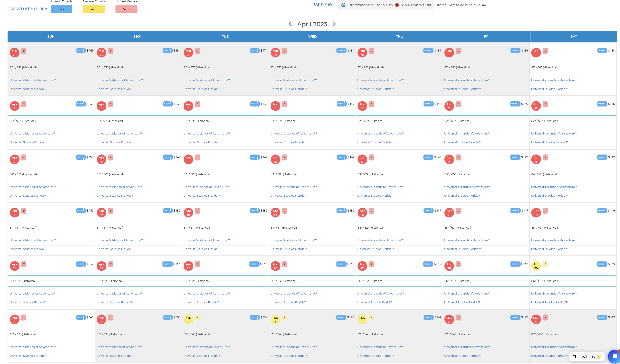Click the yellow 4-6 average crowds swatch

coord(94,9)
